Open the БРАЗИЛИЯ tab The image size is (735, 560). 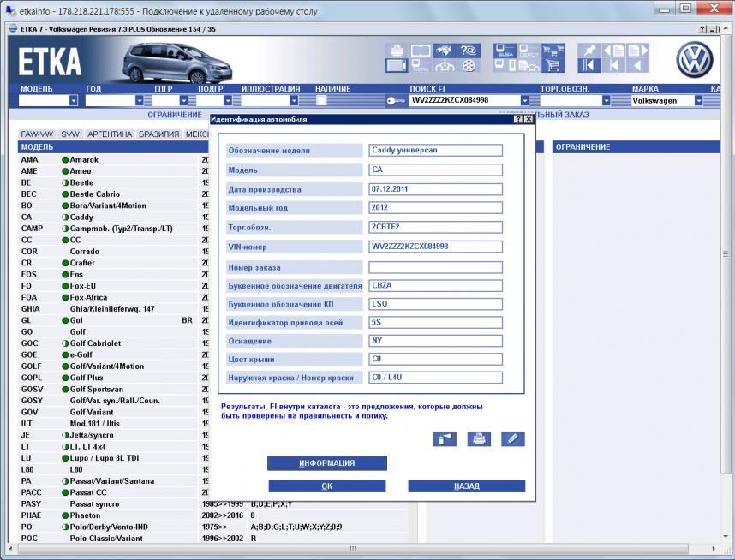point(158,134)
